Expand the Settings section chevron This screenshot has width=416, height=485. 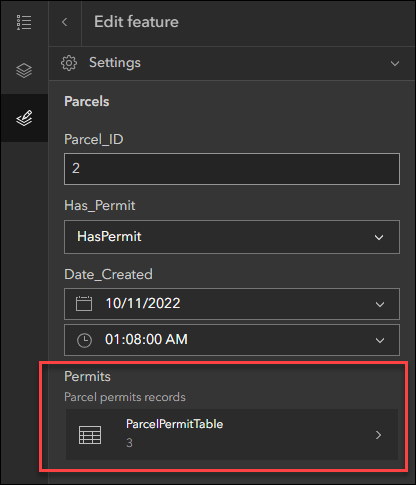click(x=395, y=63)
